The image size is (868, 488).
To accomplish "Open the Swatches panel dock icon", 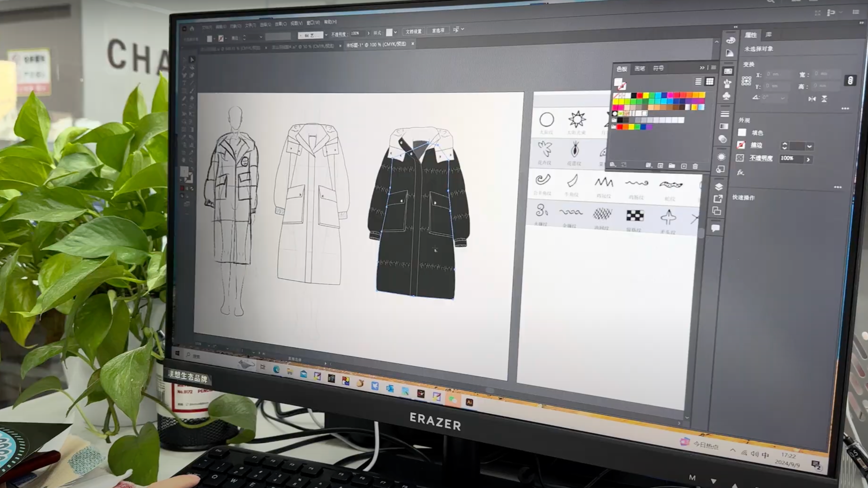I will click(728, 71).
